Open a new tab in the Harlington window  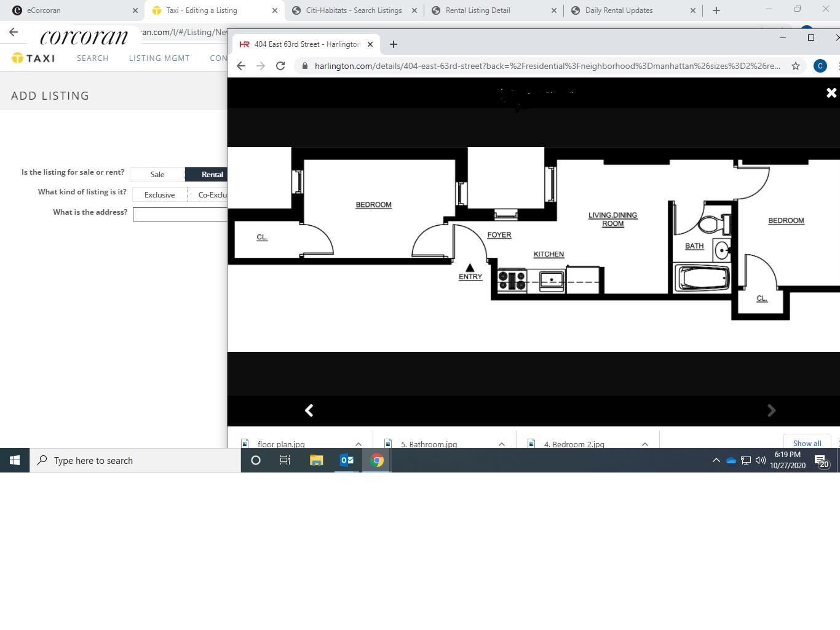(x=394, y=44)
